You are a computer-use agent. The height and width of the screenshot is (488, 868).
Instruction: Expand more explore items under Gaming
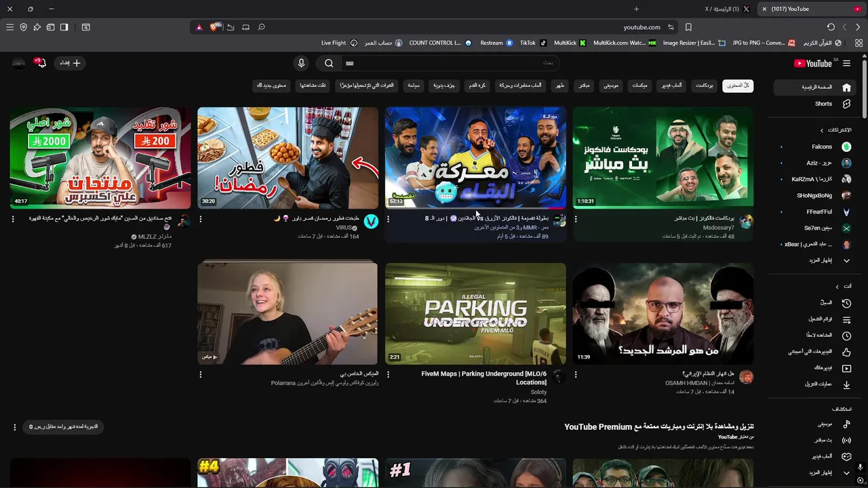coord(846,472)
